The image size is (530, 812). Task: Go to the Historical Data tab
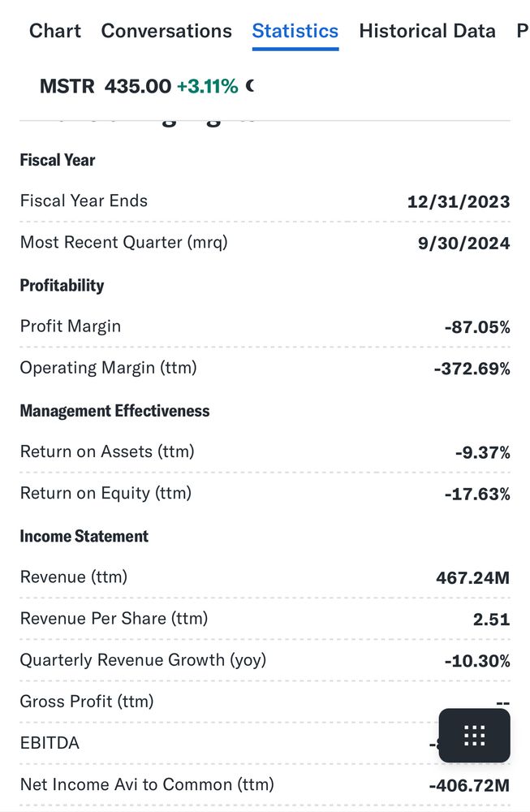(x=427, y=31)
